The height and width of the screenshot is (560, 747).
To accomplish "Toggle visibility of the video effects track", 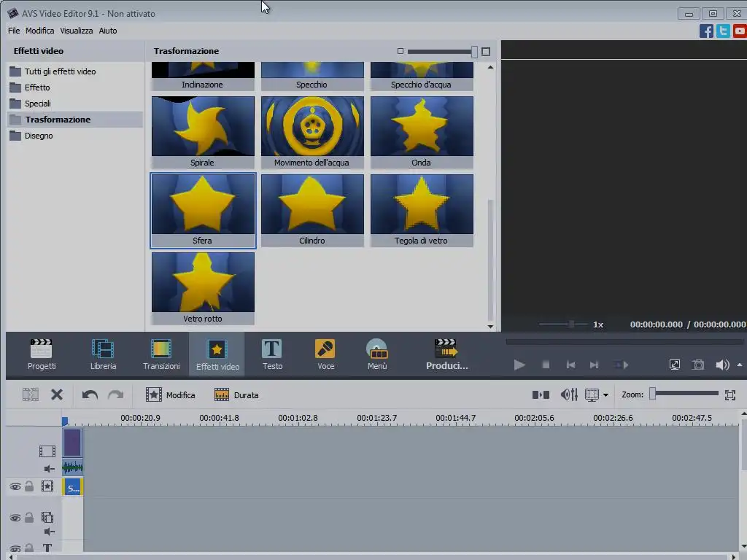I will [15, 486].
